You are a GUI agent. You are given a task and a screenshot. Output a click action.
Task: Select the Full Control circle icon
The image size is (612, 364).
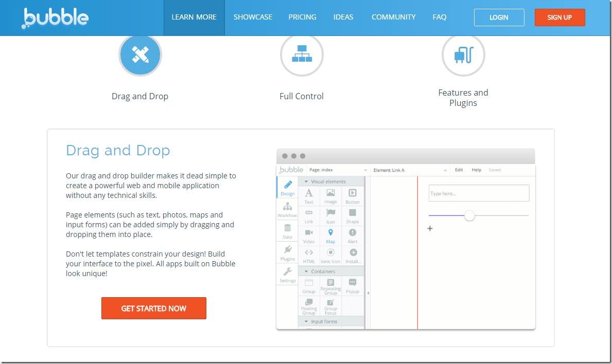(x=302, y=54)
